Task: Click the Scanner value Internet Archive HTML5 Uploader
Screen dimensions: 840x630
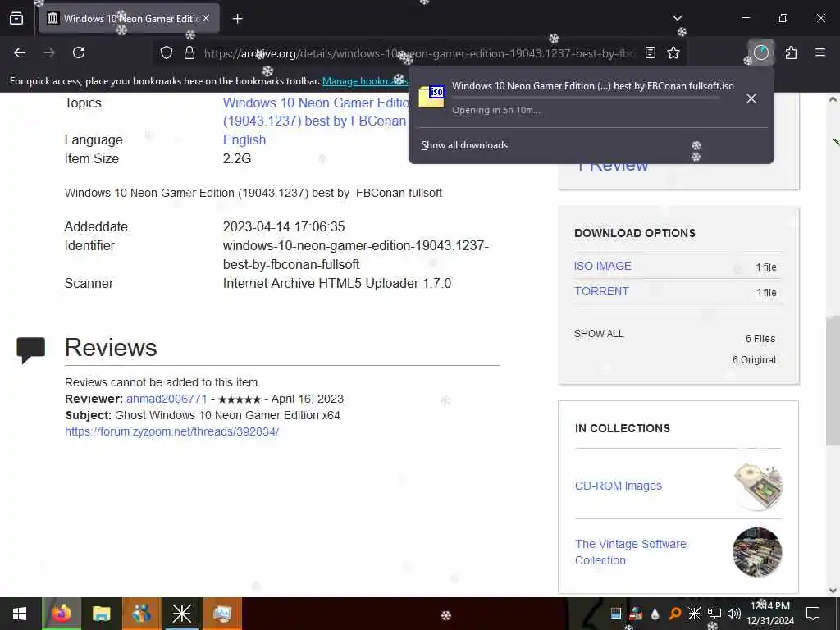Action: 337,283
